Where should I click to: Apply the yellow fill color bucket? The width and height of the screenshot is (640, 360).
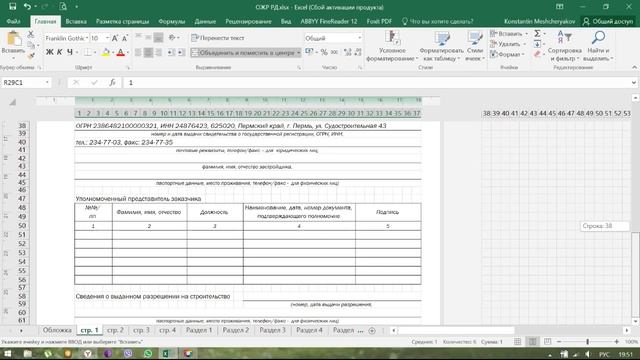(x=106, y=52)
